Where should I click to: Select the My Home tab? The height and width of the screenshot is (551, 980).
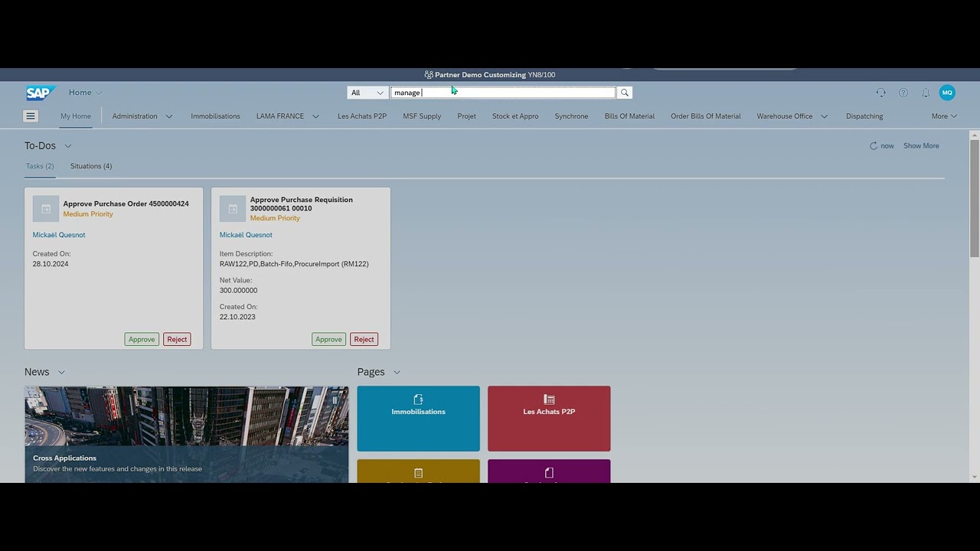(76, 116)
